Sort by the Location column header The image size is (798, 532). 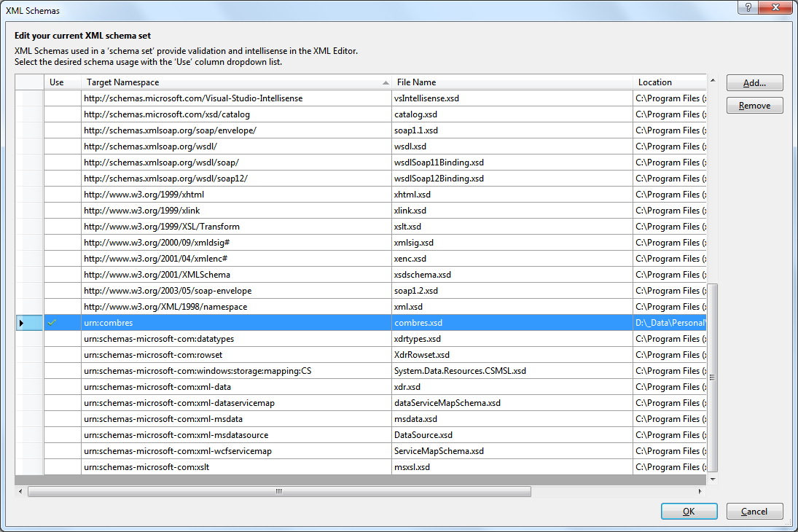click(x=670, y=82)
